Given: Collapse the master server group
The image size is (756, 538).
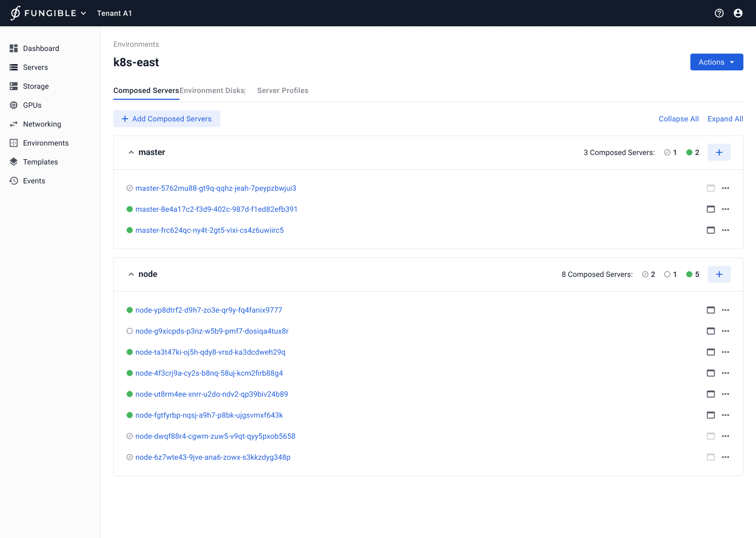Looking at the screenshot, I should tap(131, 152).
